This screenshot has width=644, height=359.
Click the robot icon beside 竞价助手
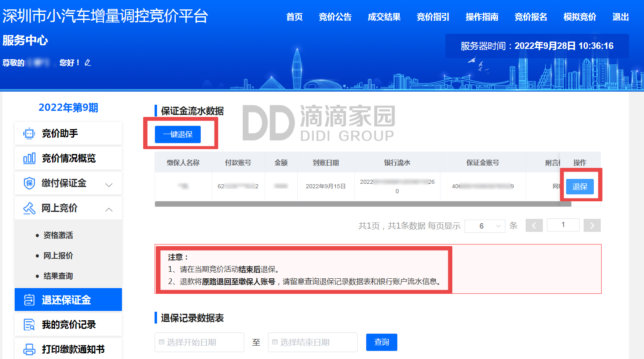click(29, 134)
